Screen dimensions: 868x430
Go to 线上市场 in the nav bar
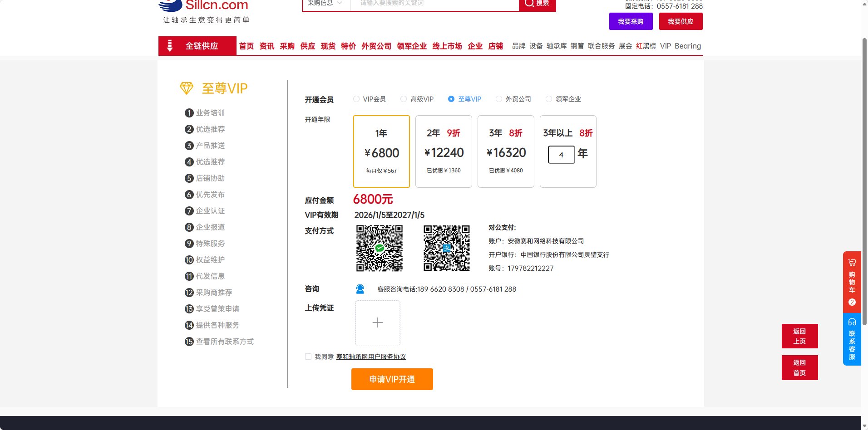point(447,46)
